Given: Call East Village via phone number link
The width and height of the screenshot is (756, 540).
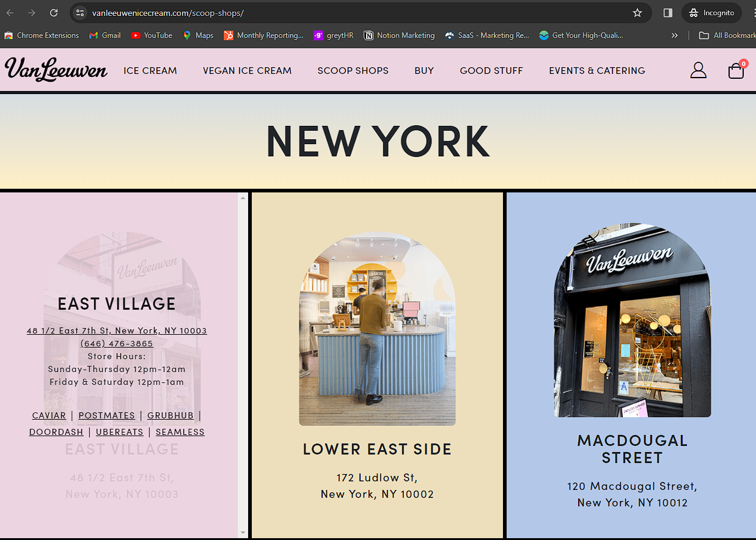Looking at the screenshot, I should click(x=117, y=343).
